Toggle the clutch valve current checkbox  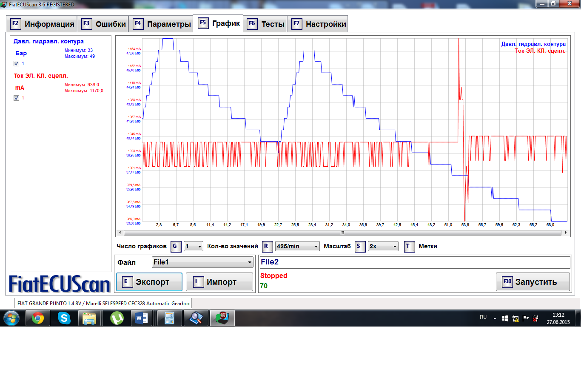coord(16,98)
